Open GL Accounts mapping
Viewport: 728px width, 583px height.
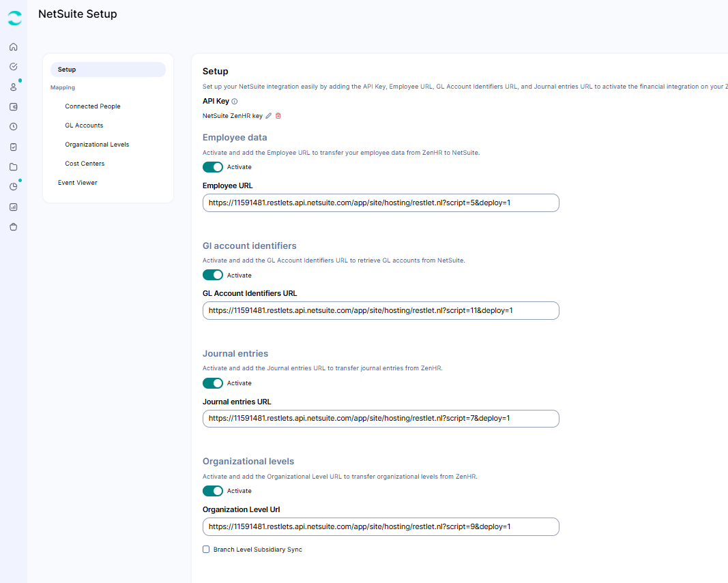[84, 125]
